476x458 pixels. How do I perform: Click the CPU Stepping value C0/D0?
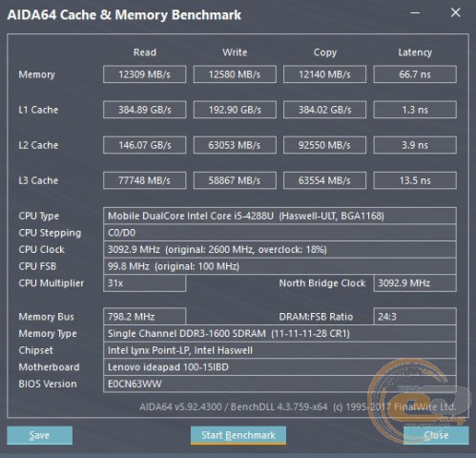tap(279, 233)
